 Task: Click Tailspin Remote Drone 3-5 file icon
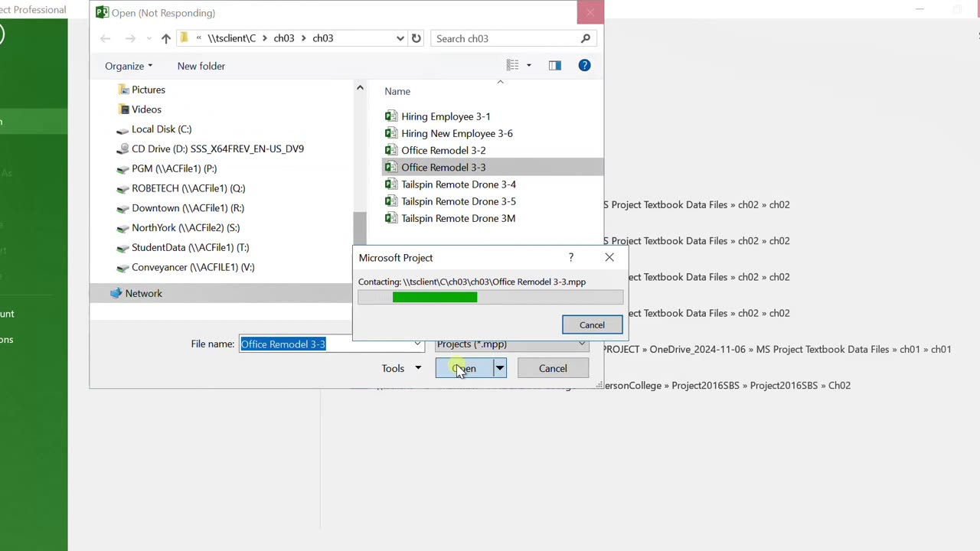[x=391, y=201]
